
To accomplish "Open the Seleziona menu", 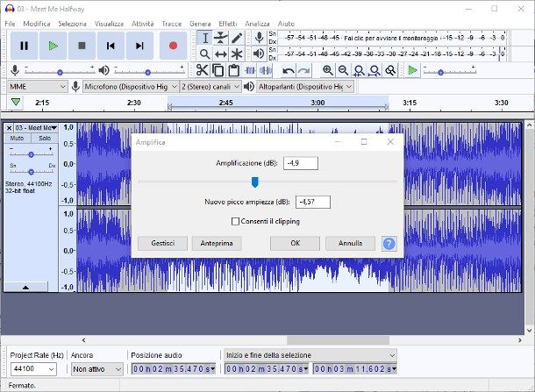I will pos(72,24).
